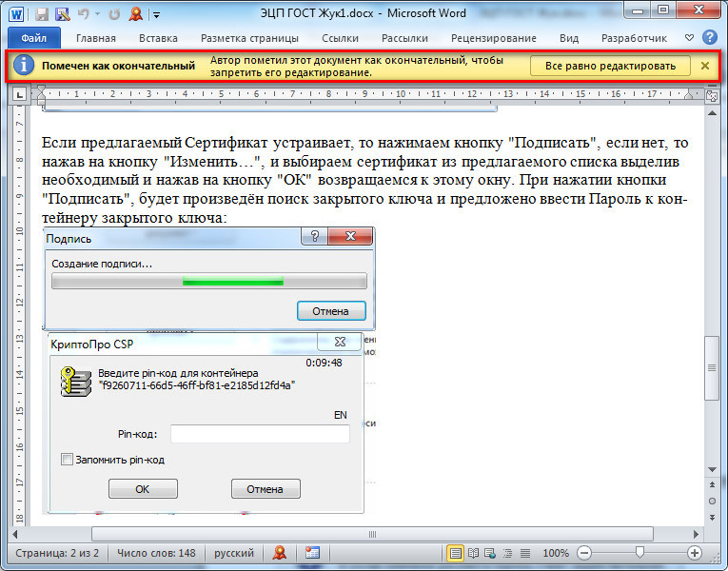Click the Save As icon with pencil
This screenshot has height=571, width=728.
point(62,14)
